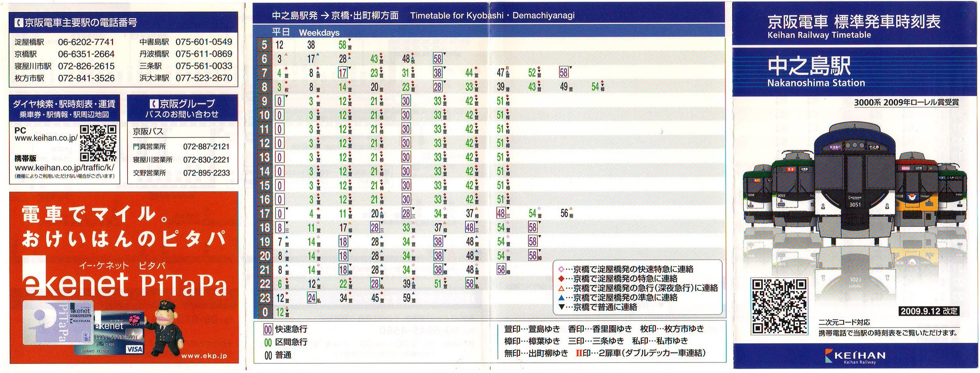This screenshot has height=373, width=980.
Task: Click 京橋駅 phone number 06-6351-2664
Action: coord(86,54)
